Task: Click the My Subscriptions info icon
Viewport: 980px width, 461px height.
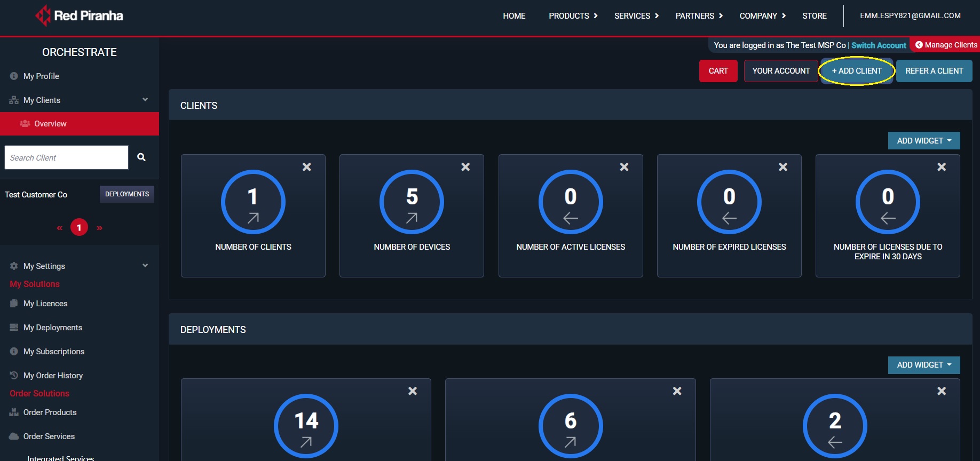Action: pyautogui.click(x=14, y=352)
